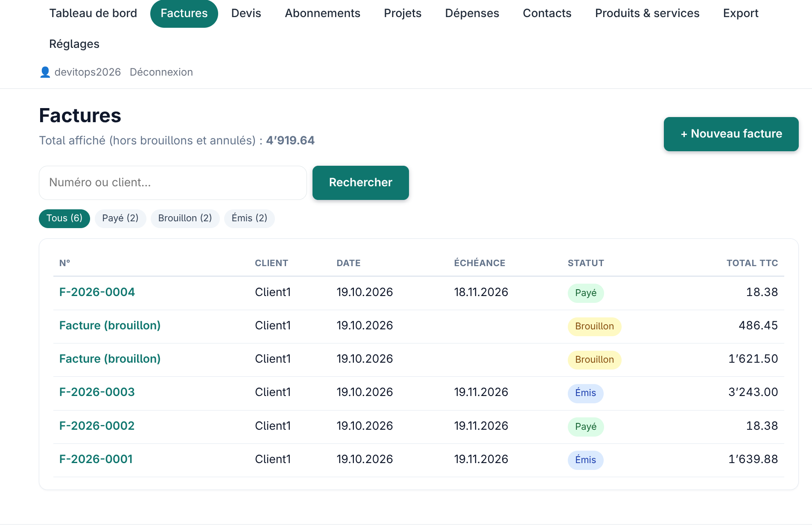Image resolution: width=812 pixels, height=531 pixels.
Task: Navigate to Projets
Action: [403, 13]
